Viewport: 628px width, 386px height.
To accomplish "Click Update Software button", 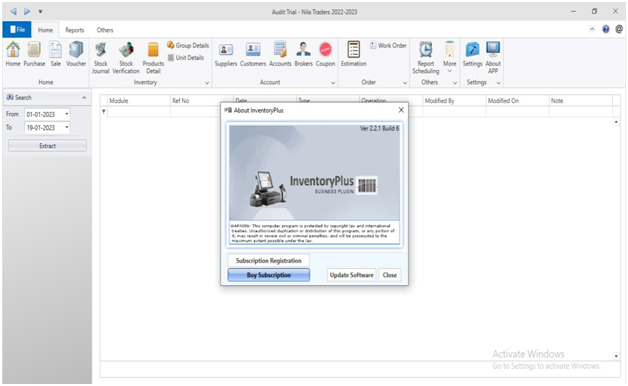I will (x=351, y=275).
